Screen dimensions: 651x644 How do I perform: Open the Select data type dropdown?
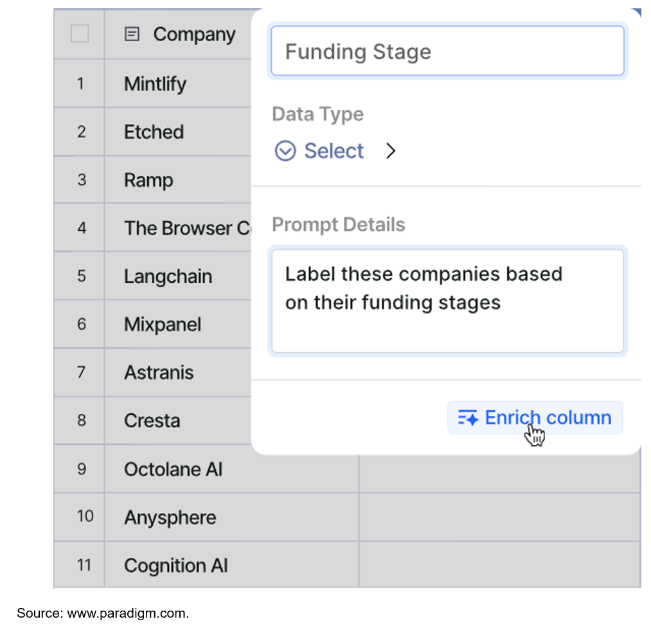(334, 151)
